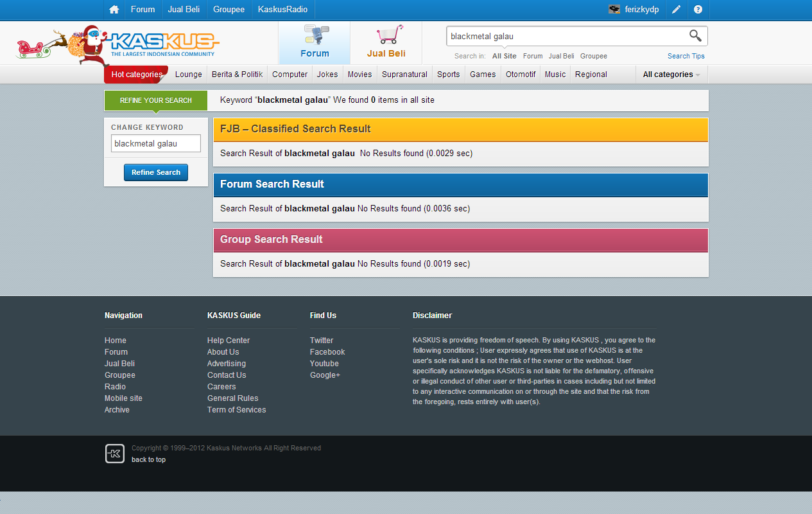The height and width of the screenshot is (514, 812).
Task: Open the Sports category
Action: pyautogui.click(x=449, y=75)
